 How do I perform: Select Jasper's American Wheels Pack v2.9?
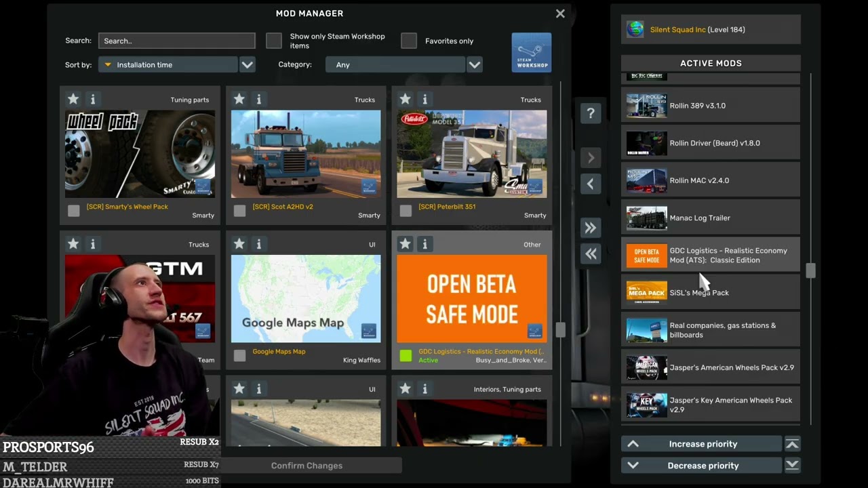(711, 367)
